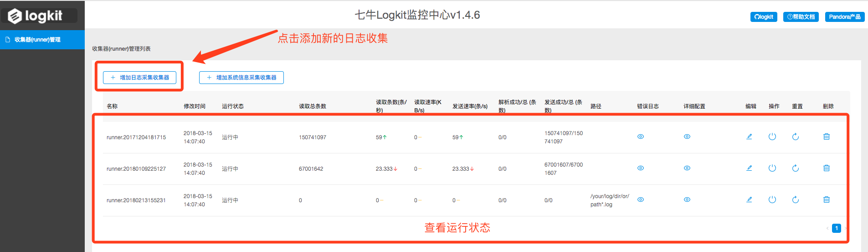Reset runner.20171204181715 with refresh icon
This screenshot has width=868, height=252.
point(796,136)
